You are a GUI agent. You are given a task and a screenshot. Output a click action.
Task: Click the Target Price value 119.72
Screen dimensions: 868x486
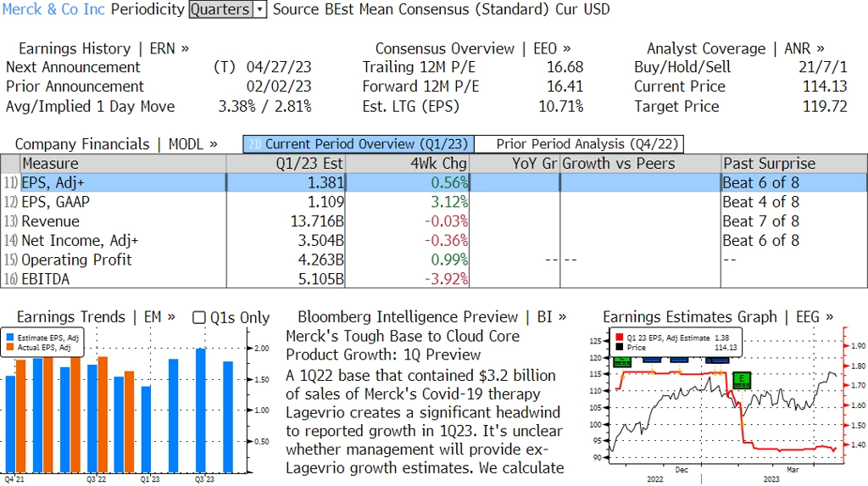[x=825, y=106]
